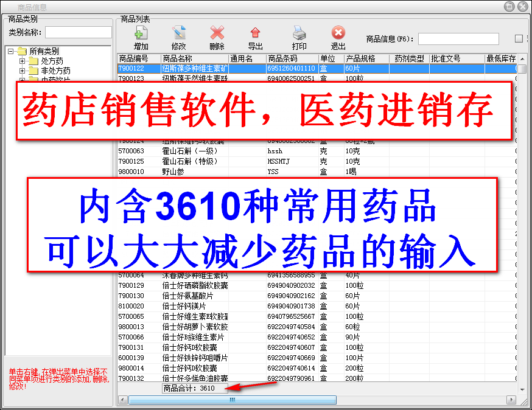Expand the 非处方药 category node
The height and width of the screenshot is (410, 532).
[x=23, y=71]
